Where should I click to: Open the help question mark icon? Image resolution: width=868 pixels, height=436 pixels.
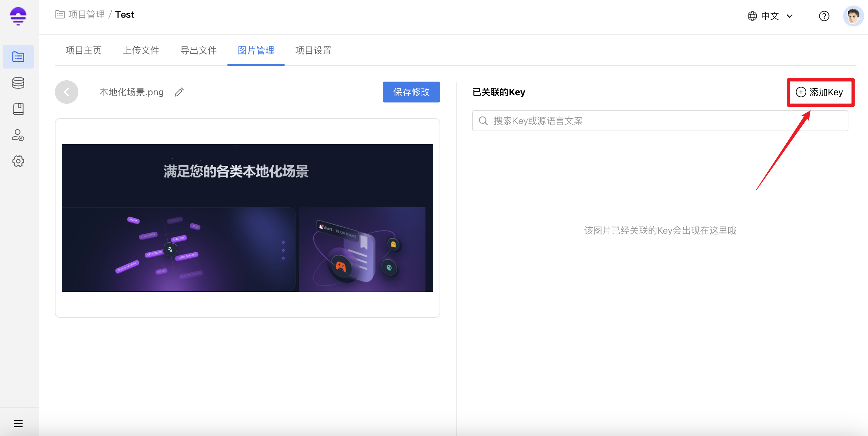[x=824, y=16]
